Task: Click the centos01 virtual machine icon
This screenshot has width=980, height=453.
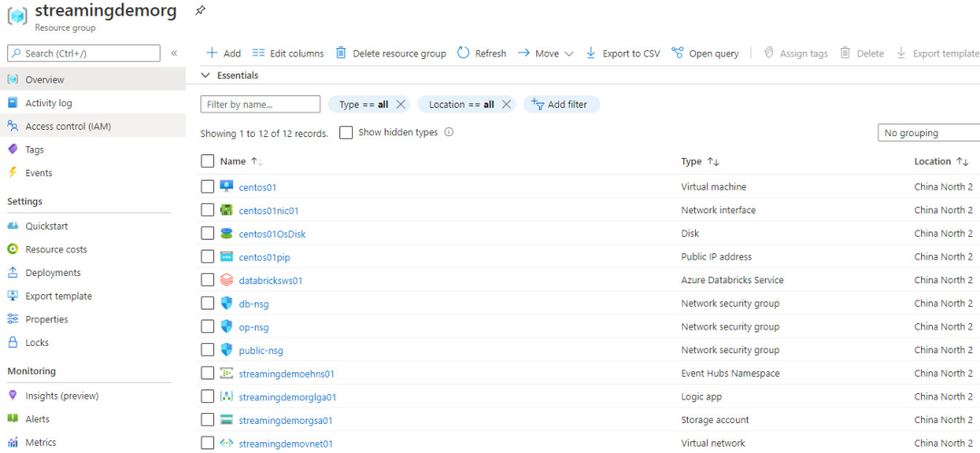Action: pyautogui.click(x=226, y=186)
